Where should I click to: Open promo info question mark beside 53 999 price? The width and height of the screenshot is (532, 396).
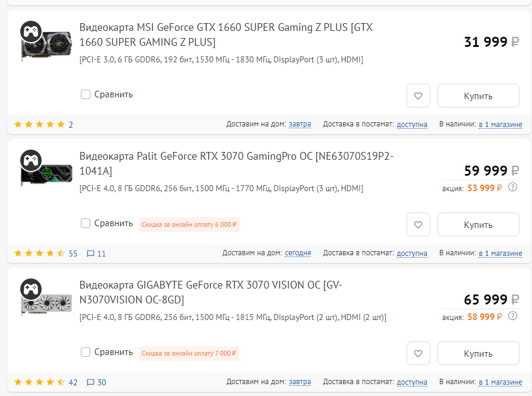pyautogui.click(x=512, y=187)
